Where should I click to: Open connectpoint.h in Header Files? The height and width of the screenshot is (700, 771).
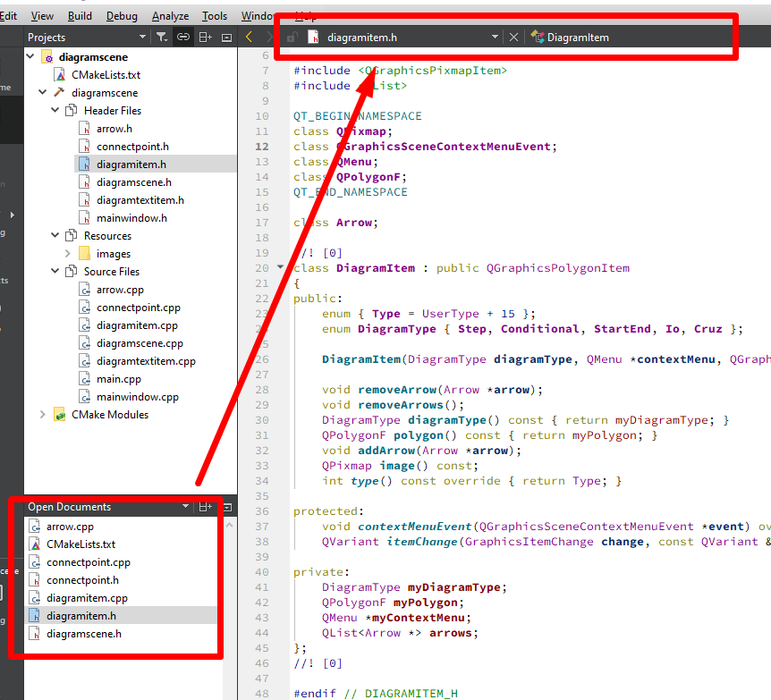132,147
